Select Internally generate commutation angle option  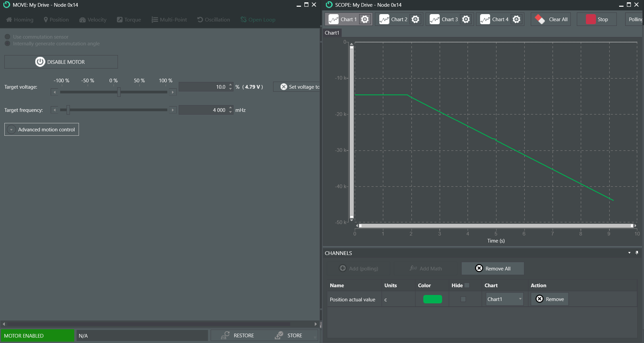[7, 44]
